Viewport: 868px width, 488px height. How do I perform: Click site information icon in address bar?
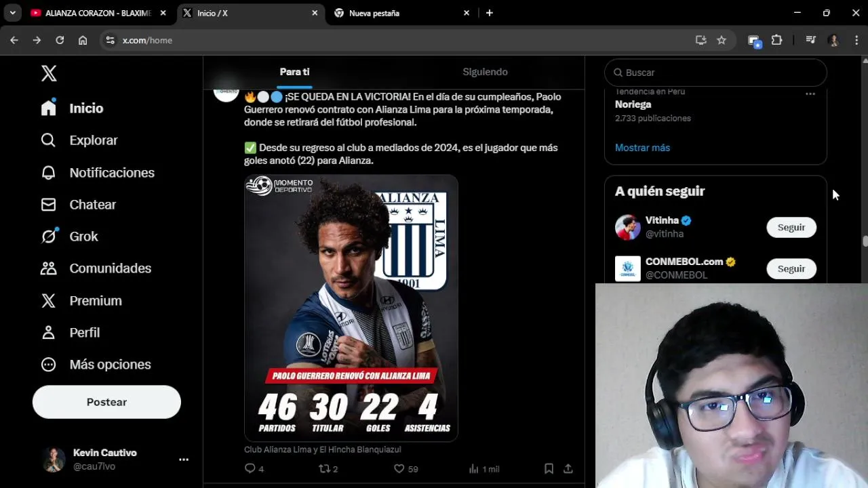tap(111, 41)
